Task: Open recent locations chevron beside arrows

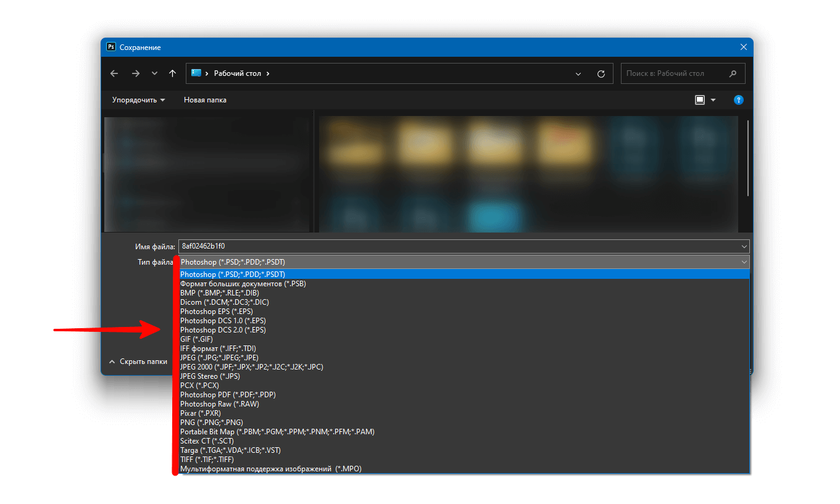Action: [x=154, y=73]
